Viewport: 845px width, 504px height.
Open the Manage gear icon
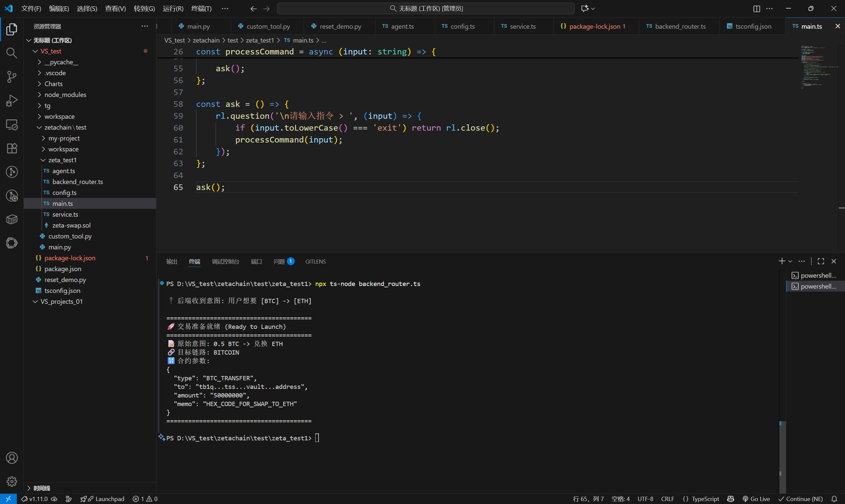[12, 481]
